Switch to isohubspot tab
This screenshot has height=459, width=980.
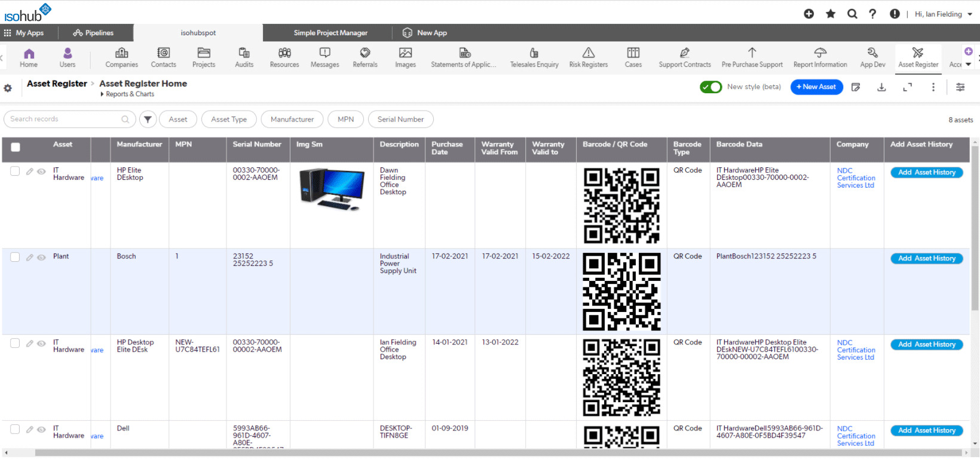198,33
